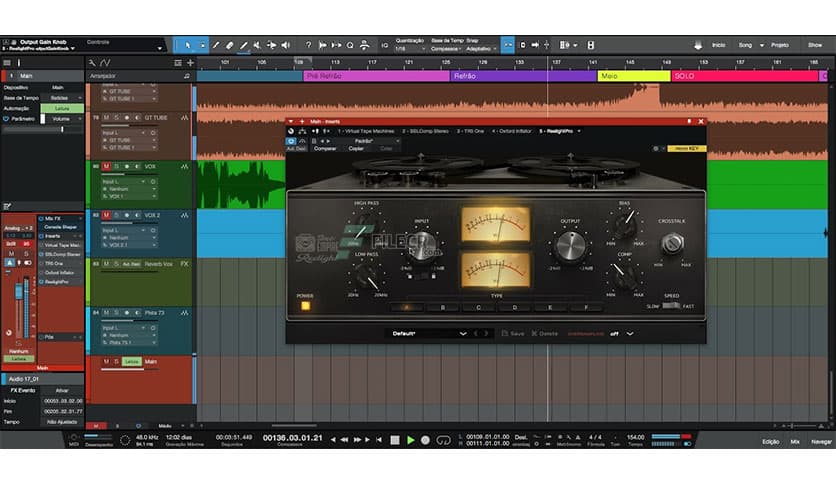This screenshot has width=836, height=484.
Task: Click Comparar button in plugin header
Action: pos(325,149)
